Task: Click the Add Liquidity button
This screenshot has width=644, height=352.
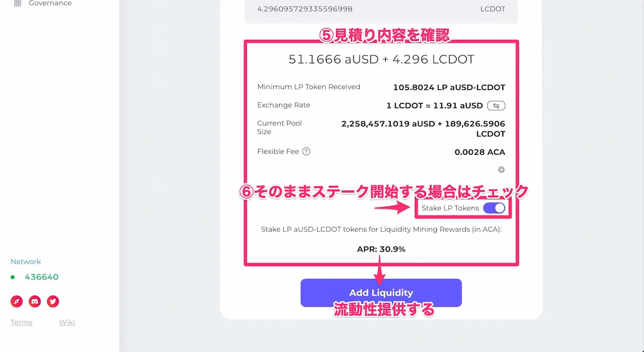Action: coord(381,293)
